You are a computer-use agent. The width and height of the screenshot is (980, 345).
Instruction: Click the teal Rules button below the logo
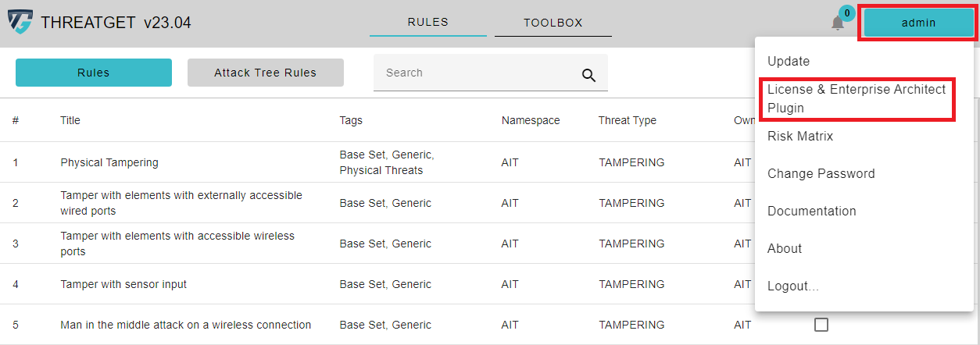(x=94, y=73)
